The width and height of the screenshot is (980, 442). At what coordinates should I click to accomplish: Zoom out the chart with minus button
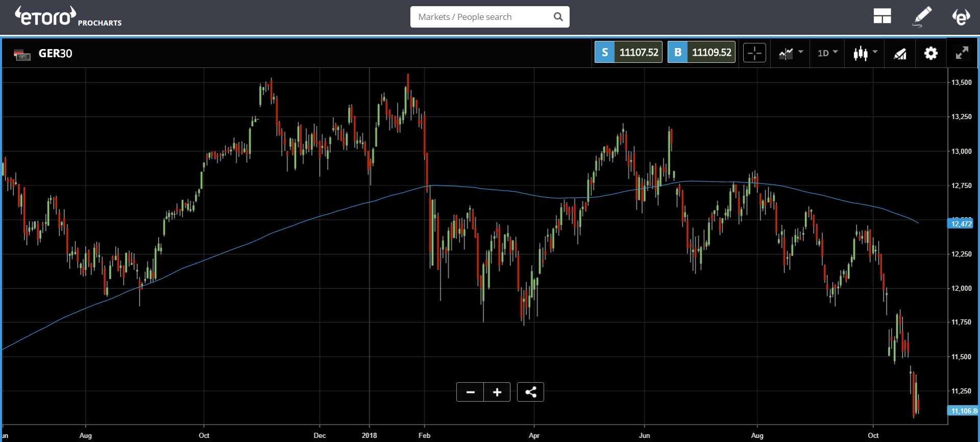[x=470, y=392]
